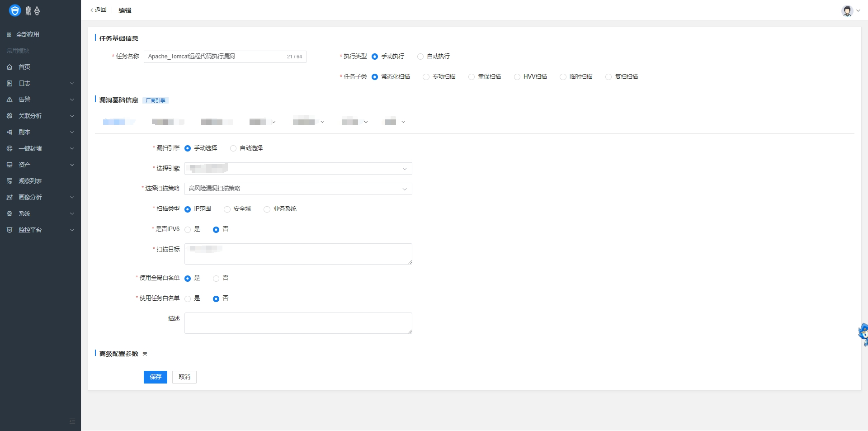Click the 监控平台 shield icon
This screenshot has height=431, width=868.
coord(9,230)
